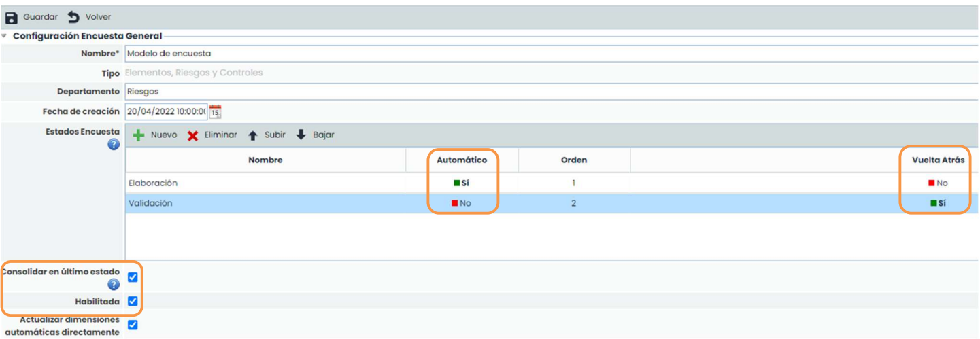
Task: Click the Guardar save disk icon
Action: click(12, 17)
